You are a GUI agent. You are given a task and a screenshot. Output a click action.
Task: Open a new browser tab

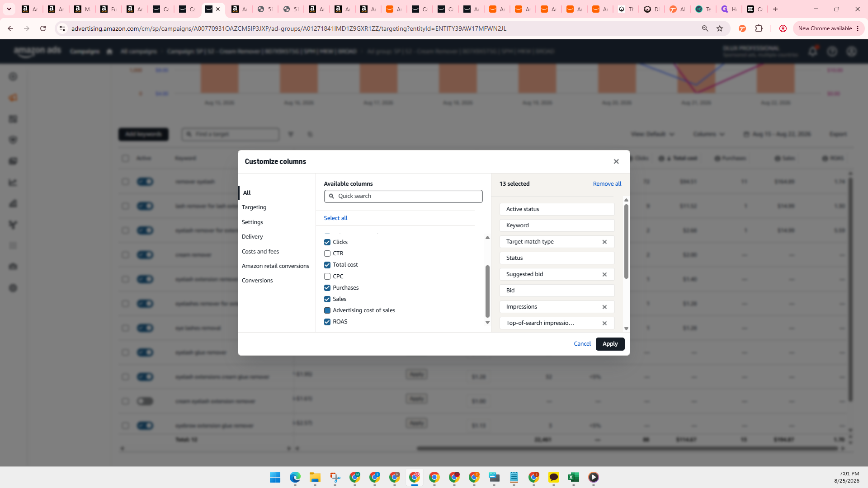click(x=775, y=9)
